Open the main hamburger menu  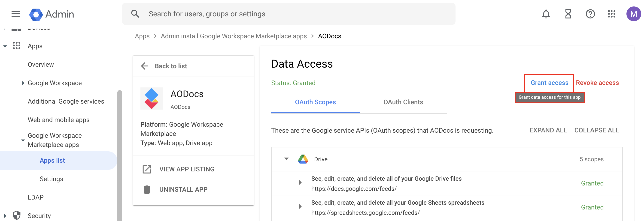pyautogui.click(x=15, y=14)
